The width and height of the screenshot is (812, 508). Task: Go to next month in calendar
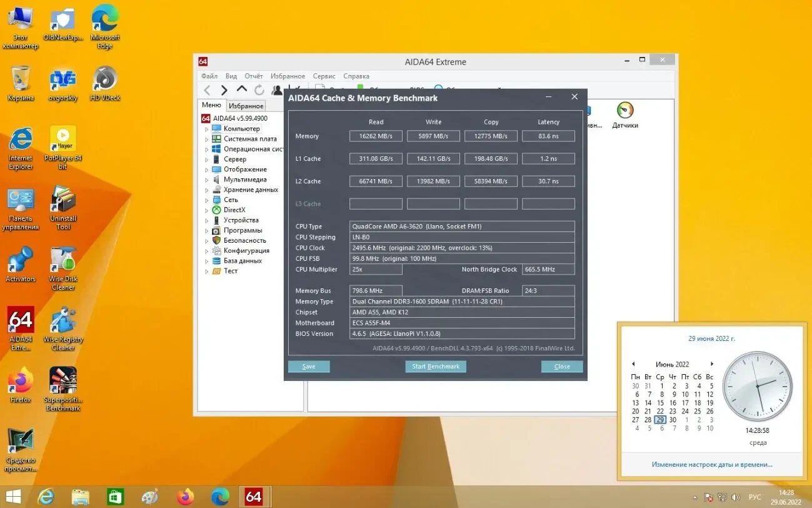[x=711, y=364]
